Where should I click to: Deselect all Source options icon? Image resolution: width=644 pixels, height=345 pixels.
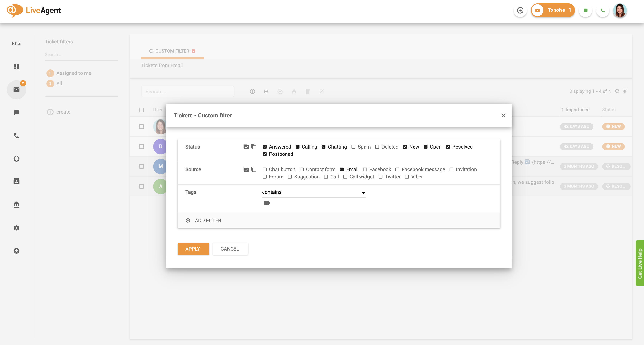pyautogui.click(x=253, y=169)
